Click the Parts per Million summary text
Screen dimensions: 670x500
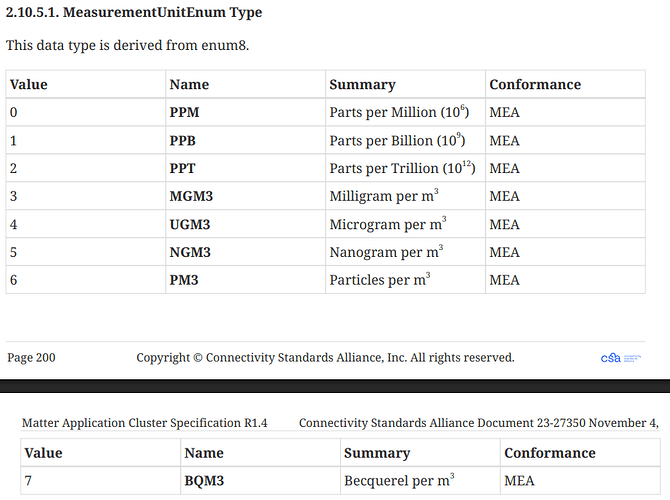tap(399, 112)
